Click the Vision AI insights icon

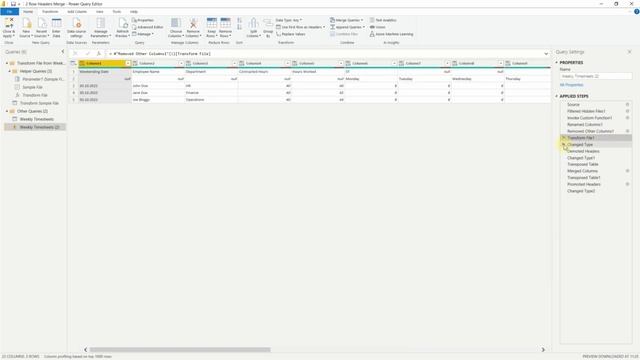(x=377, y=27)
